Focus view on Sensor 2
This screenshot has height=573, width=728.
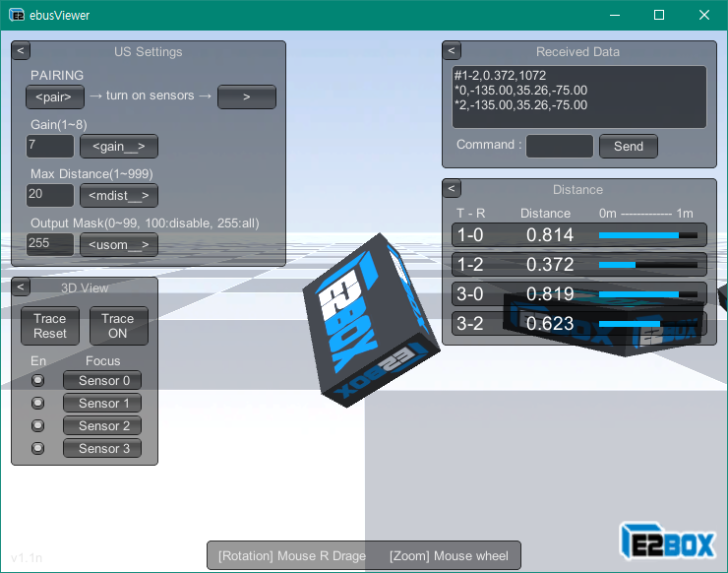pyautogui.click(x=102, y=425)
